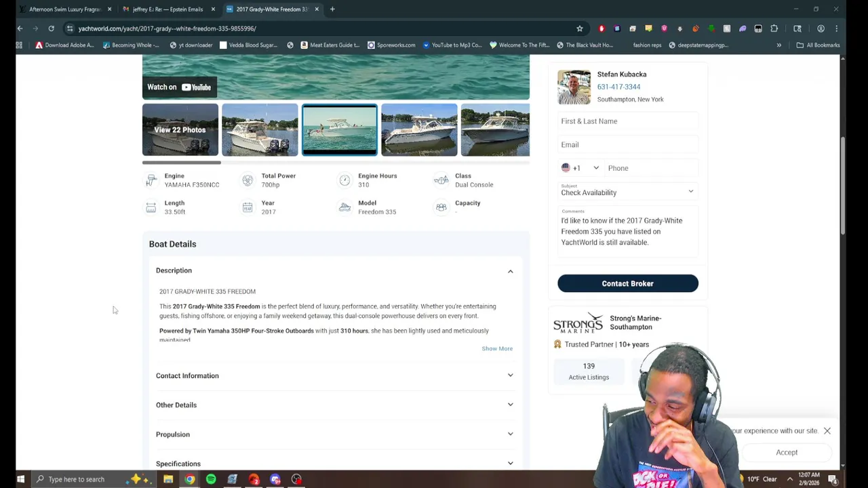
Task: Click First & Last Name field
Action: [x=628, y=121]
